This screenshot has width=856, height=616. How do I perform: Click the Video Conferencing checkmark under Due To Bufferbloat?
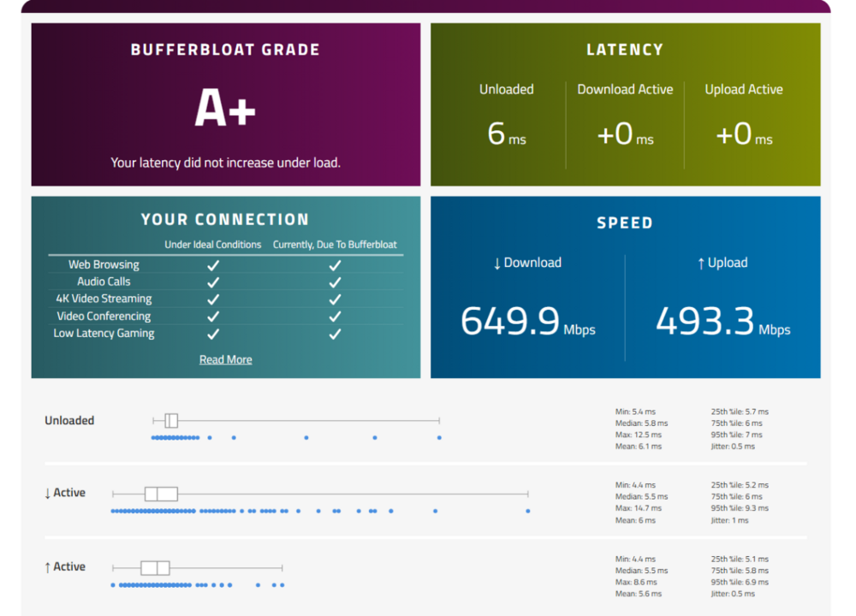tap(335, 317)
